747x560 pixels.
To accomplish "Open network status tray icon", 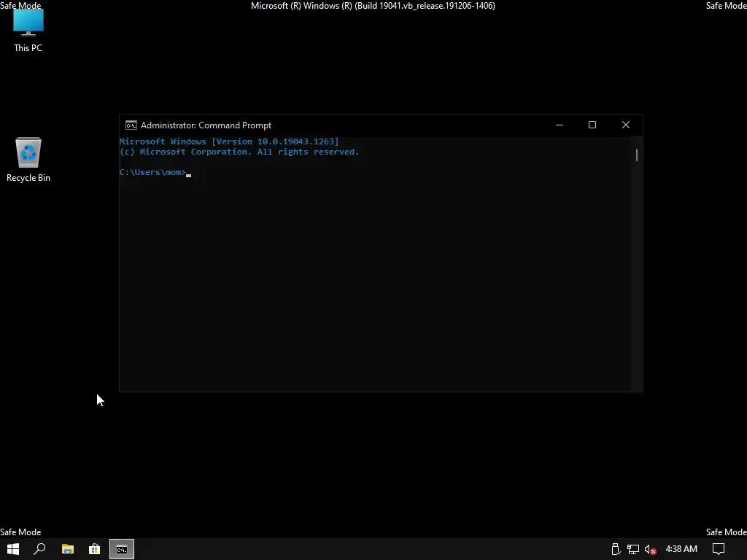I will 632,549.
